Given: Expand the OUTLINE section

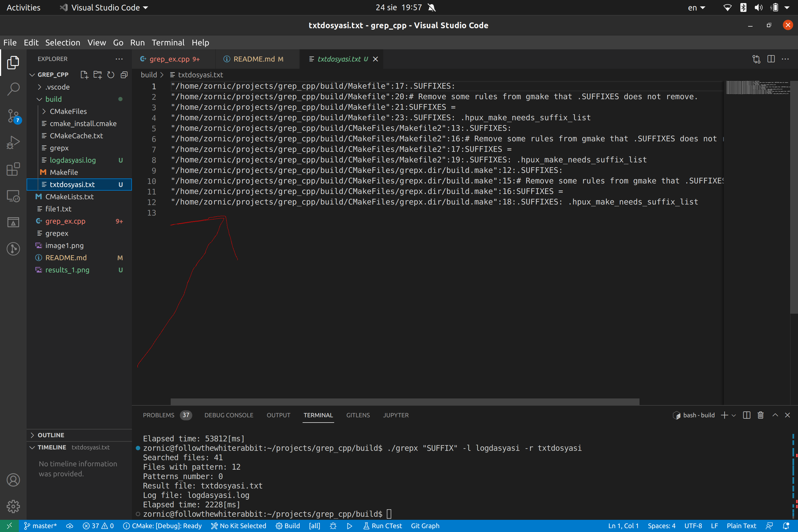Looking at the screenshot, I should click(x=51, y=435).
